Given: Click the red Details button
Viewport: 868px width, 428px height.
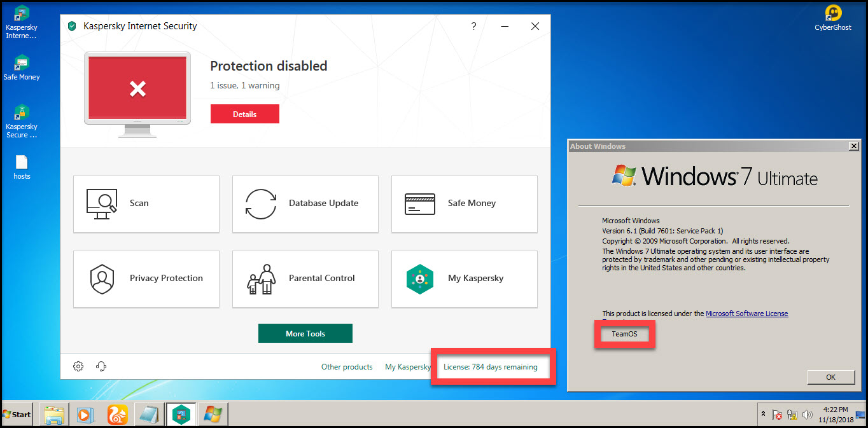Looking at the screenshot, I should click(245, 114).
